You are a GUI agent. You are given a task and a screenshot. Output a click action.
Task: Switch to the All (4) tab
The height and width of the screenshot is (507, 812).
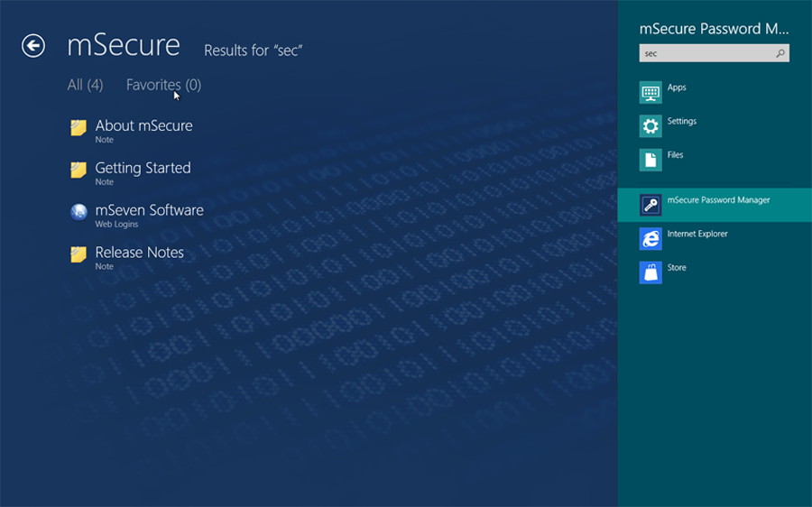[x=85, y=85]
